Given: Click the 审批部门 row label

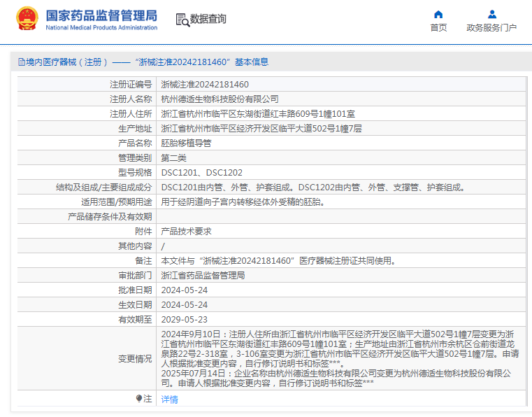Looking at the screenshot, I should tap(135, 276).
